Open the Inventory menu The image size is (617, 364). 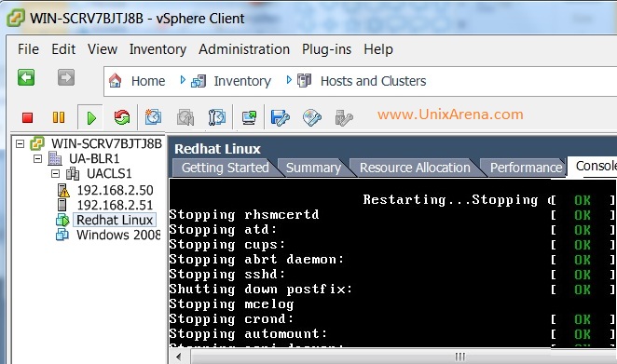click(x=158, y=49)
